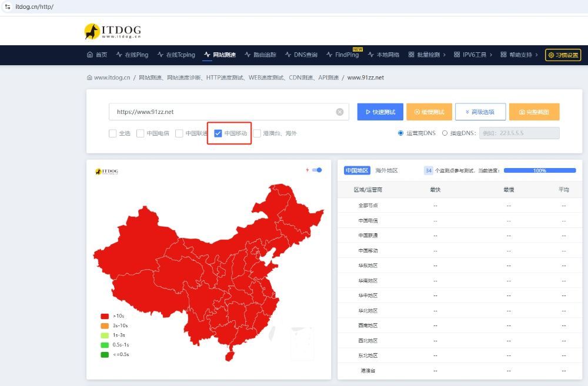Click the www.itdog.cn breadcrumb link

(x=112, y=78)
